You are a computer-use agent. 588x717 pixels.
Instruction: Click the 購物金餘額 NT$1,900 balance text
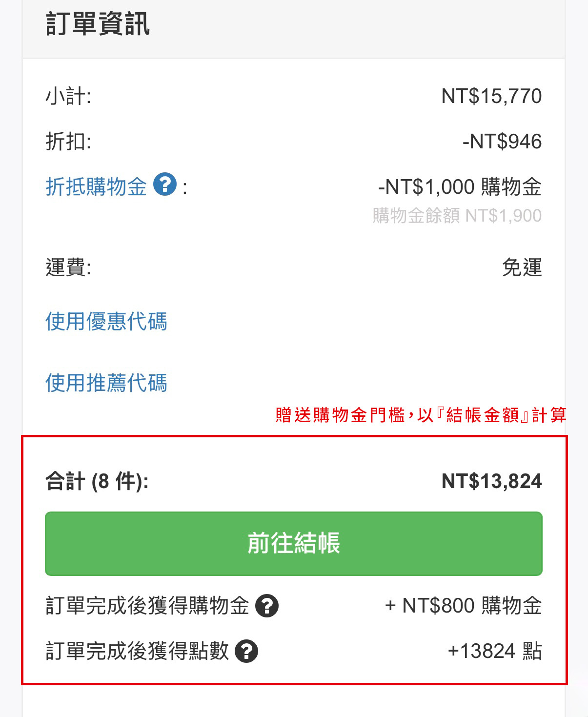(457, 215)
